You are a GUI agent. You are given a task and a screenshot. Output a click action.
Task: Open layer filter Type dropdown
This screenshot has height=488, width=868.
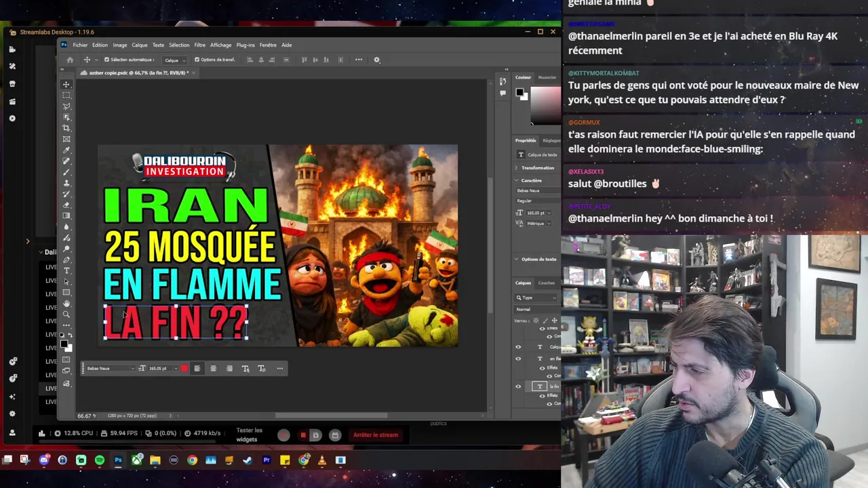click(x=536, y=298)
